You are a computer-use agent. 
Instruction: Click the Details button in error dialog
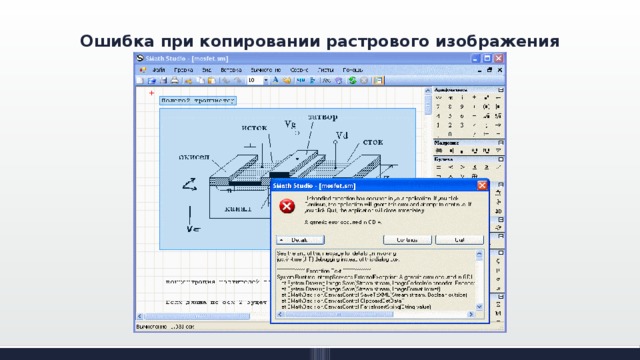tap(300, 240)
